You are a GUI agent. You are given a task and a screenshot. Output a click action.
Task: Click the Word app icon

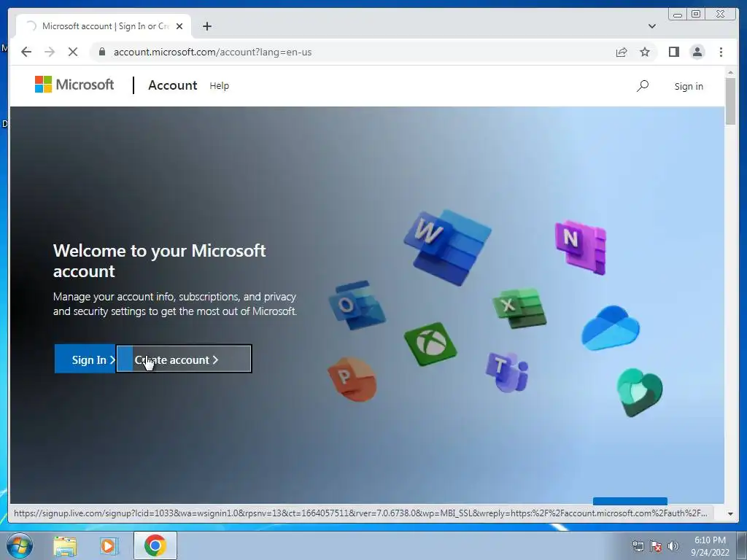pyautogui.click(x=447, y=248)
